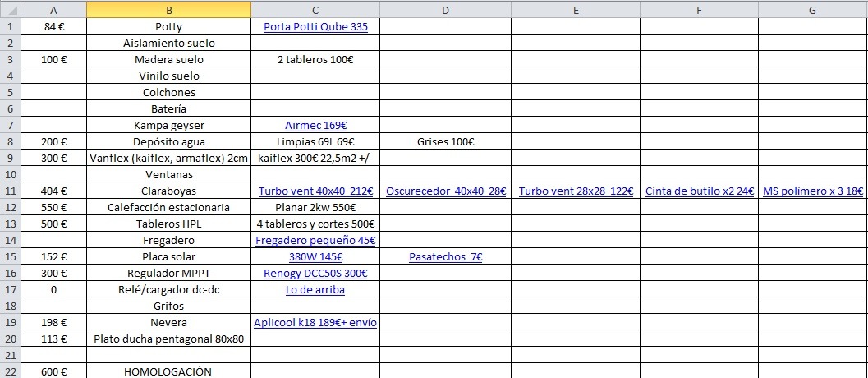Open the Pasatechos 7€ link
This screenshot has width=868, height=378.
pyautogui.click(x=446, y=257)
